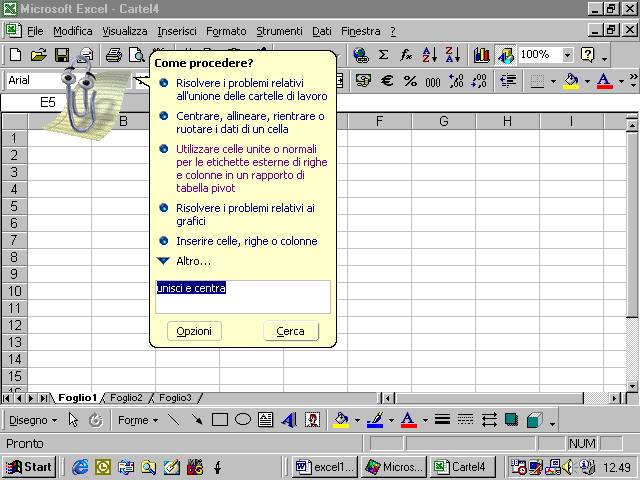Show more standard toolbar buttons
Screen dimensions: 640x480
[604, 58]
